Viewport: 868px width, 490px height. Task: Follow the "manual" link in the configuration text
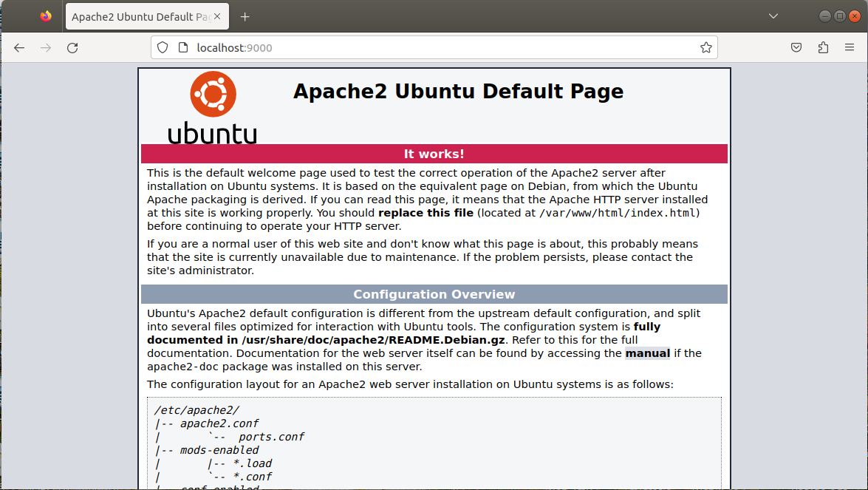[647, 353]
